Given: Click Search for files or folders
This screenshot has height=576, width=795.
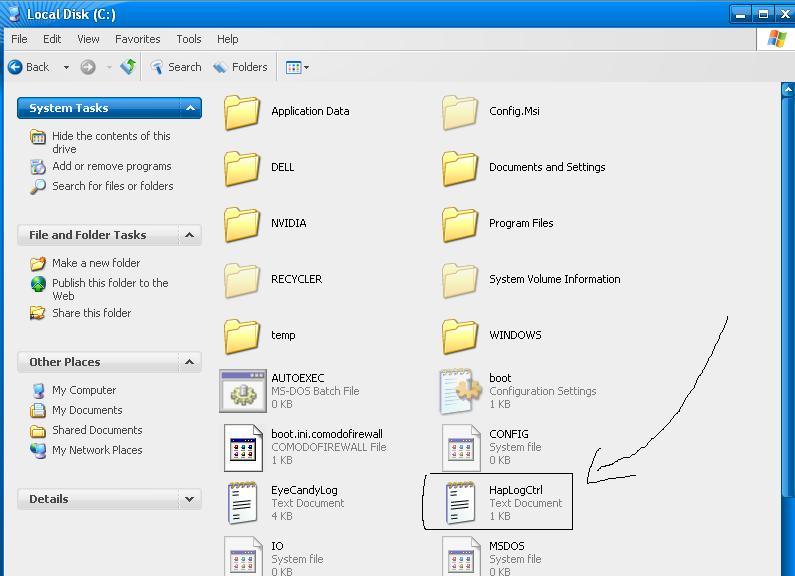Looking at the screenshot, I should pos(113,186).
